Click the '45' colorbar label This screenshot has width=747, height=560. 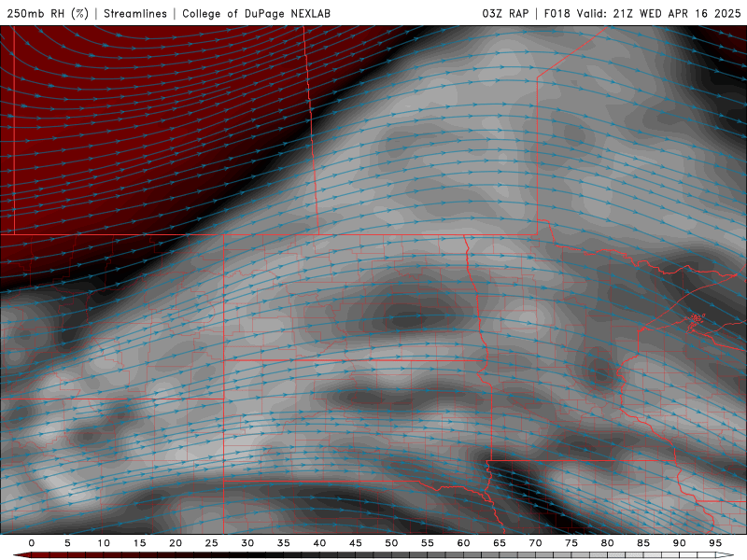click(x=356, y=543)
